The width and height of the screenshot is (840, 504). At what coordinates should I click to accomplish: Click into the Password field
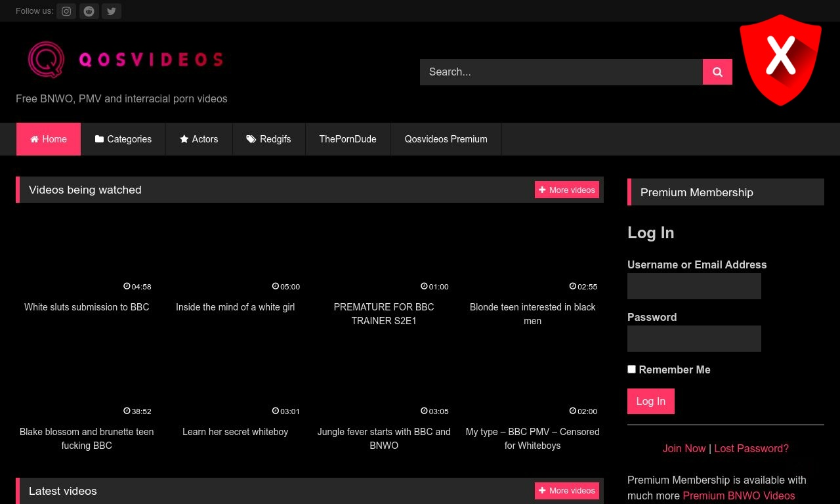coord(694,339)
